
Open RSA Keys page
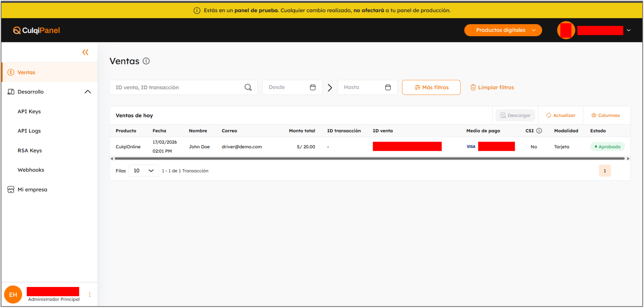click(30, 150)
